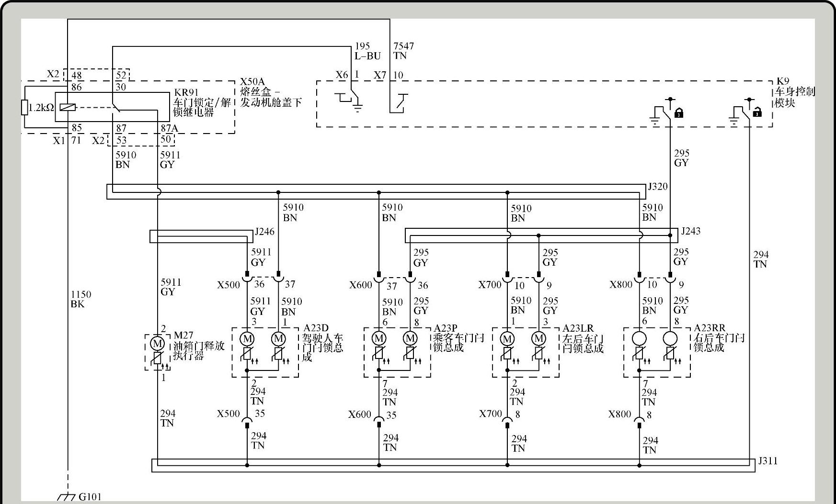
Task: Click the right motor in A23P passenger latch
Action: 410,339
